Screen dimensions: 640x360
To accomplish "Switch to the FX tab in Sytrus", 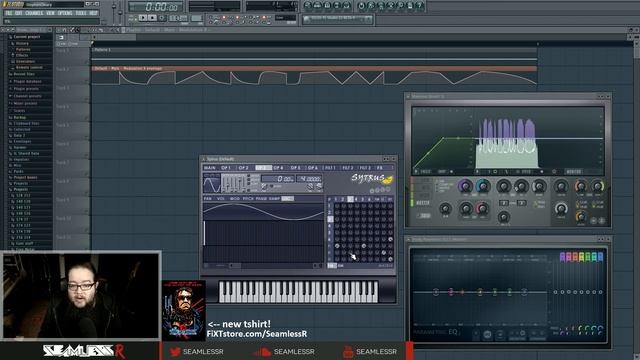I will [x=380, y=168].
